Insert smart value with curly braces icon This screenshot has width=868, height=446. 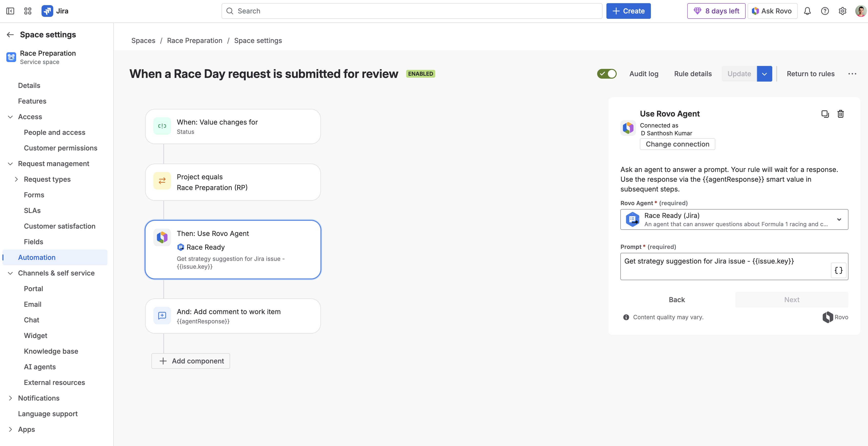(838, 270)
